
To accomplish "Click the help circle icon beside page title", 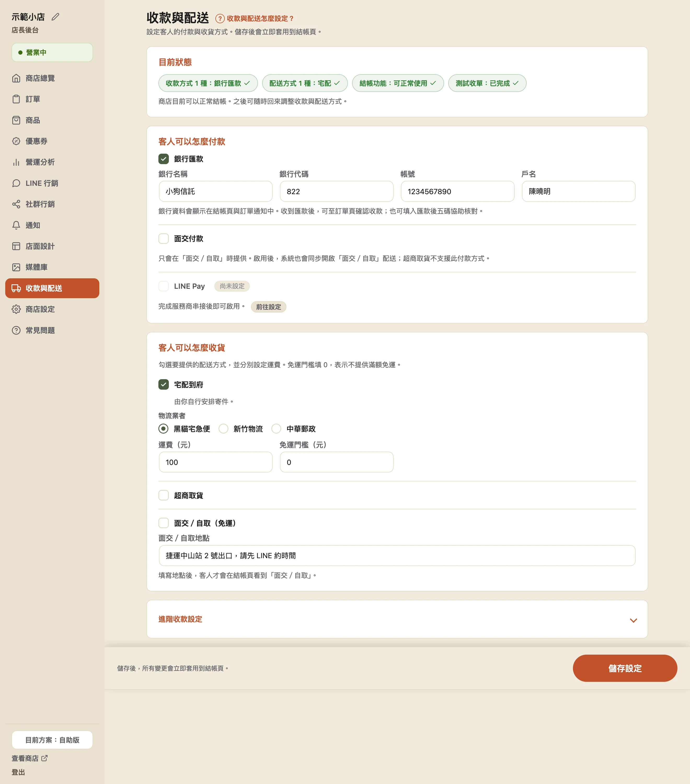I will 220,18.
